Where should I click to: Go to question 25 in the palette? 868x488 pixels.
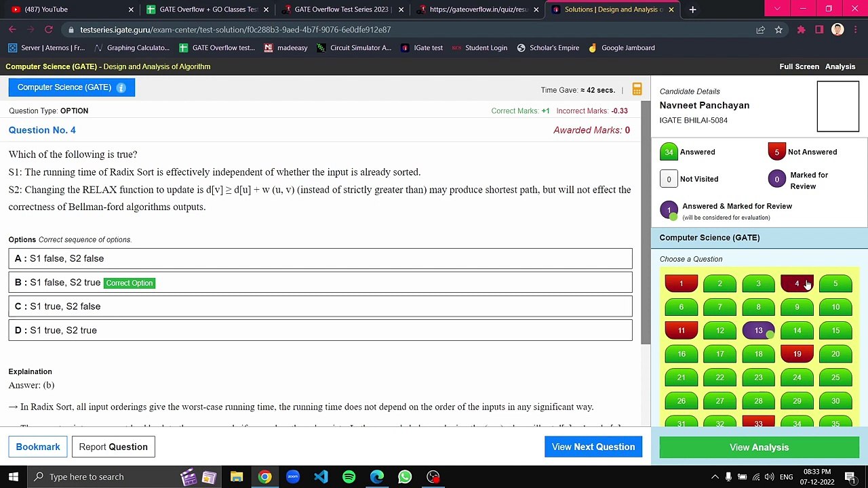[x=835, y=378]
